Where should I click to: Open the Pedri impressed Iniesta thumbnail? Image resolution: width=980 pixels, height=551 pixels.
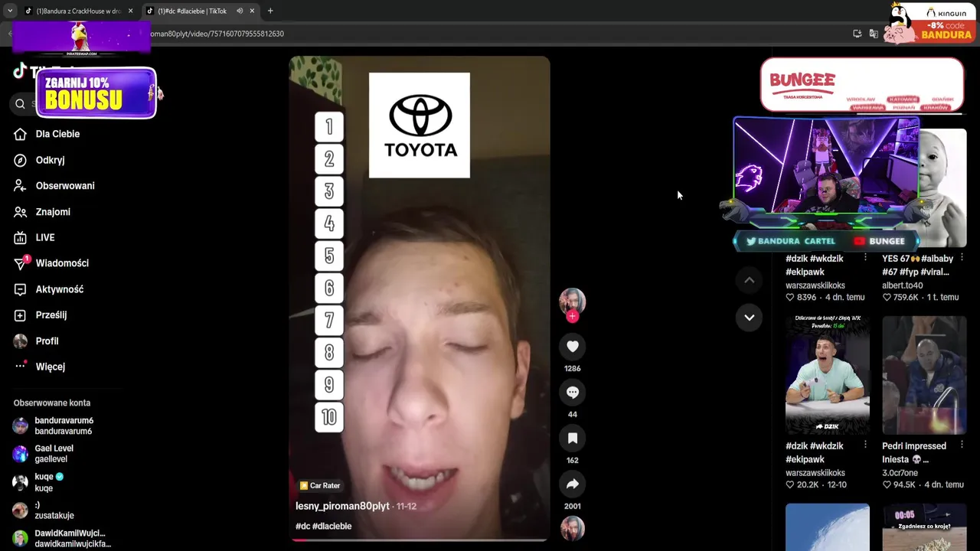point(924,375)
